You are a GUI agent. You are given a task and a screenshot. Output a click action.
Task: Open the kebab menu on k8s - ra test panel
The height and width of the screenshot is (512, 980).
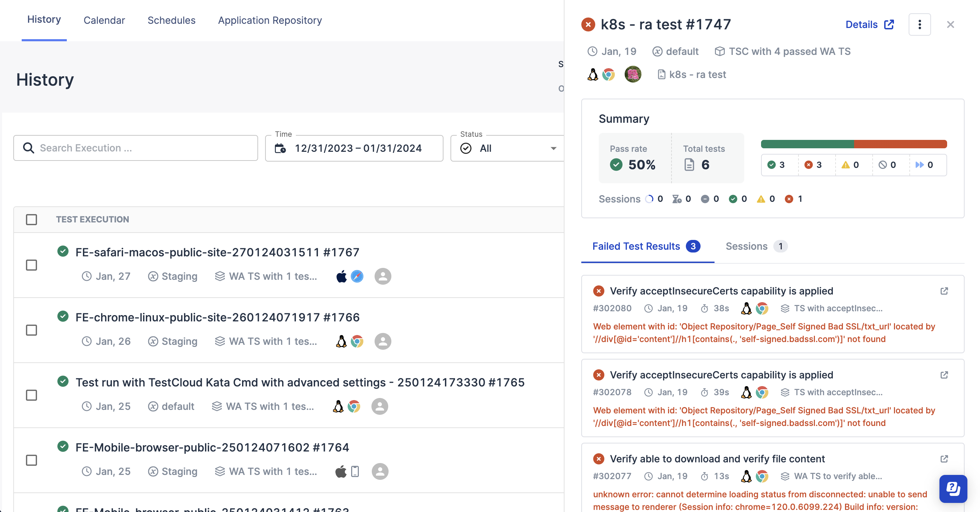pos(919,24)
